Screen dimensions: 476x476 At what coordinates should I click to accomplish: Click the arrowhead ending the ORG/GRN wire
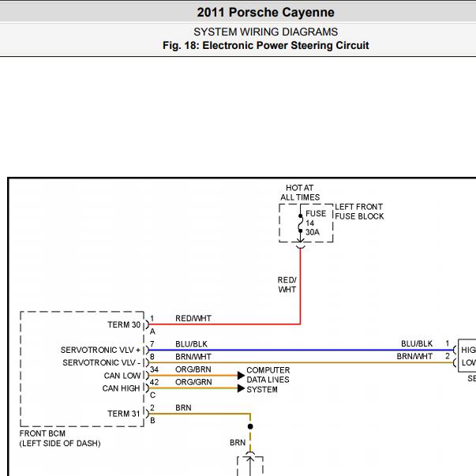point(241,388)
